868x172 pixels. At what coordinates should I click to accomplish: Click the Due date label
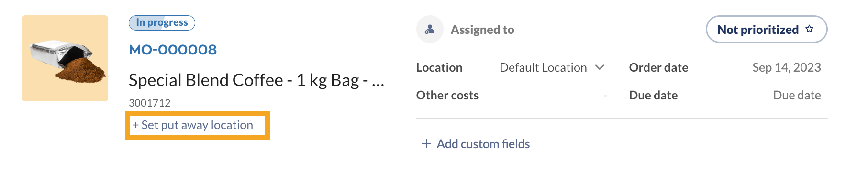point(653,96)
